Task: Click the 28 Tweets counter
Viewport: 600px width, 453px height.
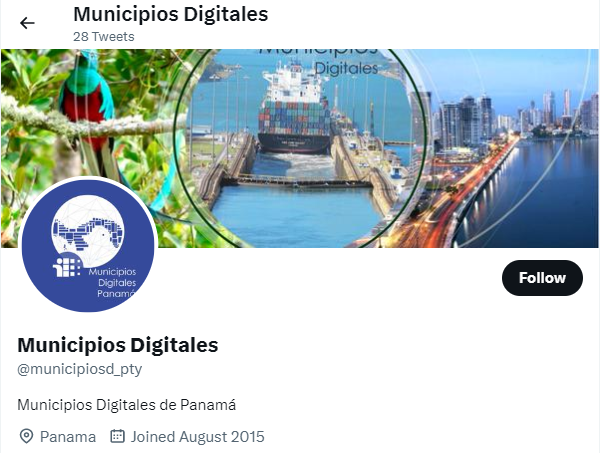Action: [104, 37]
